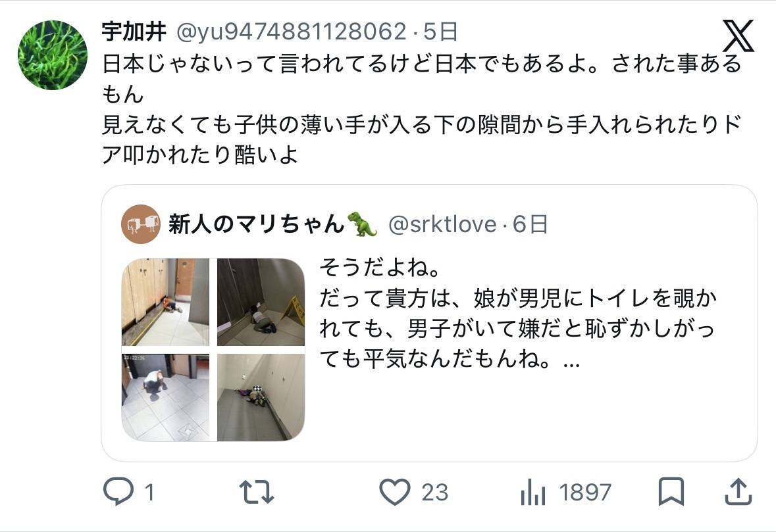This screenshot has height=532, width=776.
Task: Click the 新人のマリちゃん display name
Action: point(256,224)
